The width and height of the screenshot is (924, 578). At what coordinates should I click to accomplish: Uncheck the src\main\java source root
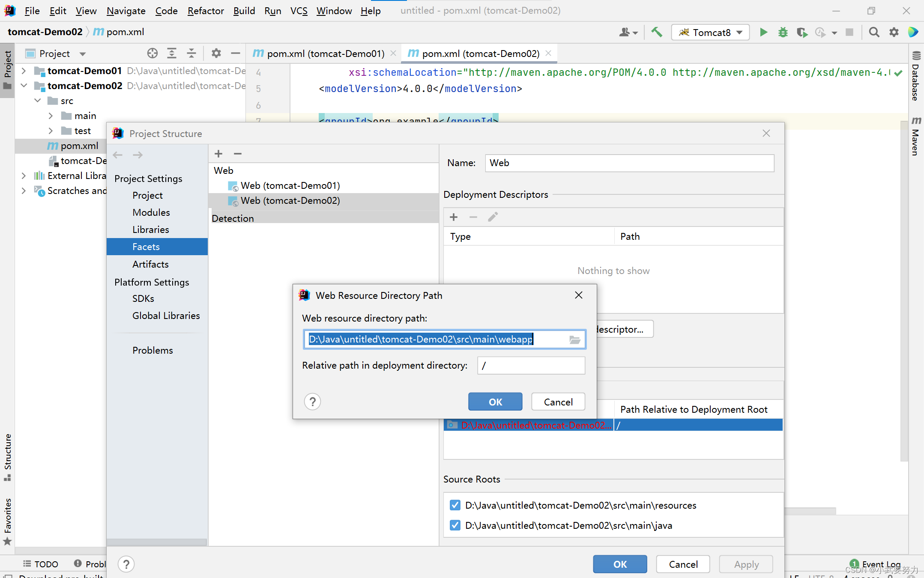455,525
